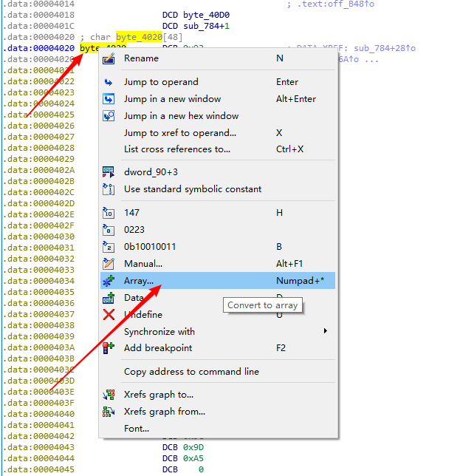This screenshot has width=460, height=476.
Task: Select Jump in a new hex window
Action: [x=218, y=116]
